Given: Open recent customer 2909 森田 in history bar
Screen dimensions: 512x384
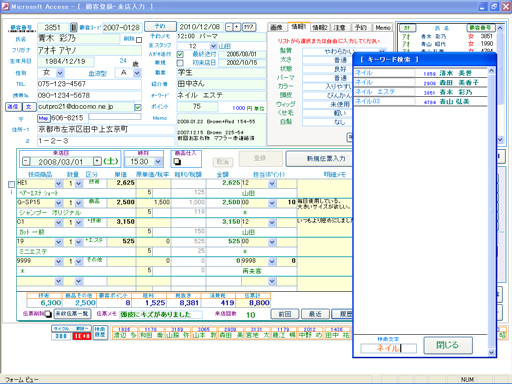Looking at the screenshot, I should click(230, 333).
